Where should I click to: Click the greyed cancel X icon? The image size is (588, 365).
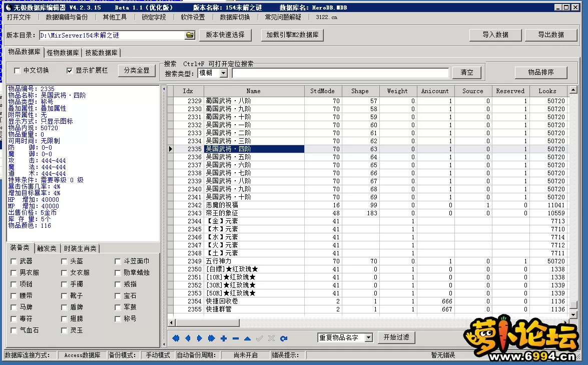click(272, 338)
